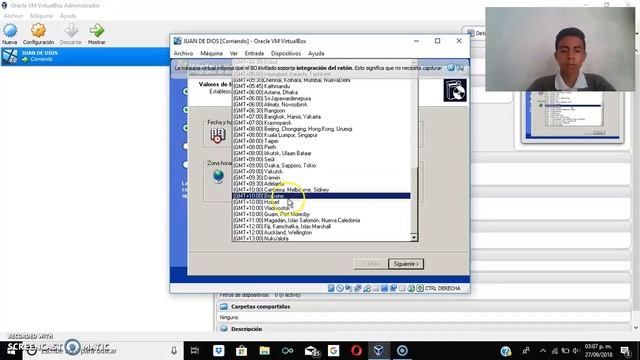640x360 pixels.
Task: Click display indicator icon in VM status bar
Action: coord(384,288)
